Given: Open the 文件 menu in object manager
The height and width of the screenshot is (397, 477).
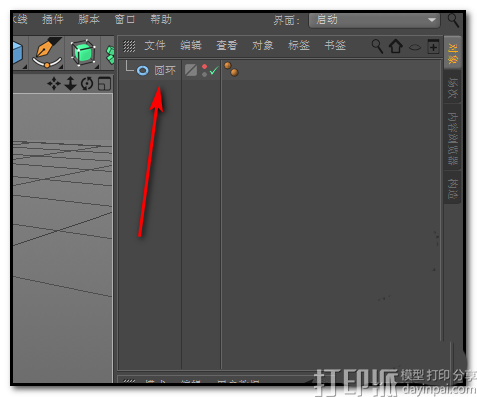Looking at the screenshot, I should point(155,45).
